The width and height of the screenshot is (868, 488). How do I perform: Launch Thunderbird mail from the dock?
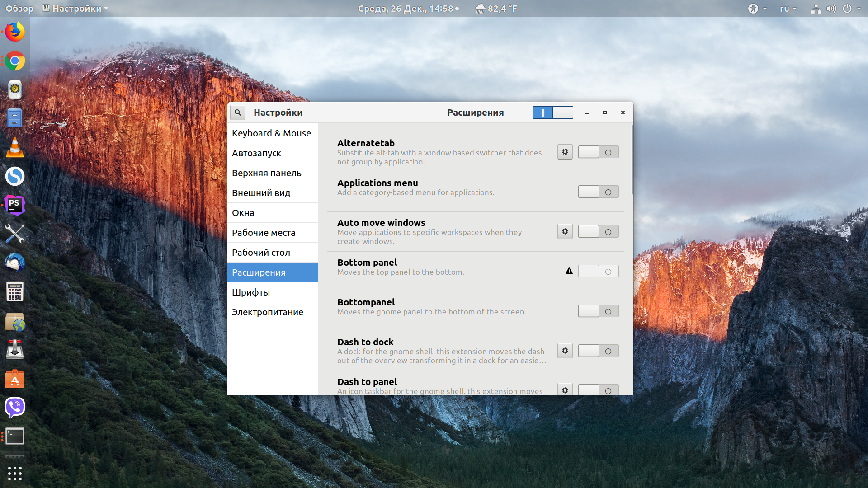[x=15, y=263]
